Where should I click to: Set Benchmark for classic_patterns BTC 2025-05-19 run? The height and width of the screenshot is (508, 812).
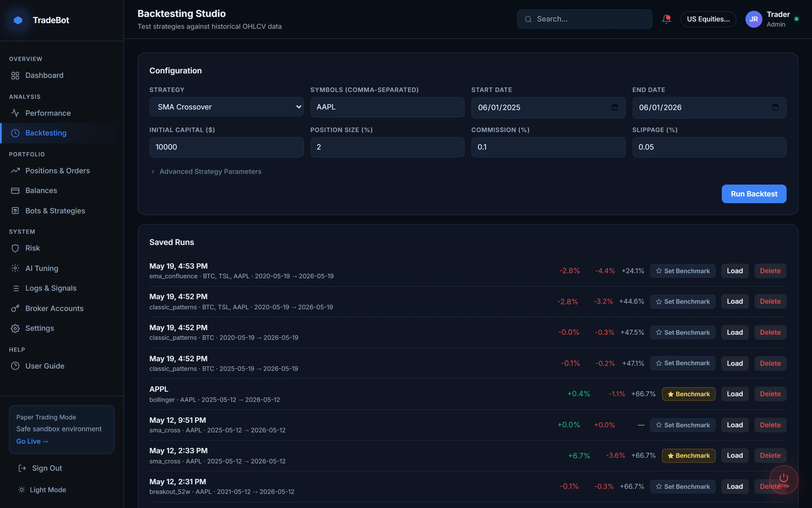(683, 363)
